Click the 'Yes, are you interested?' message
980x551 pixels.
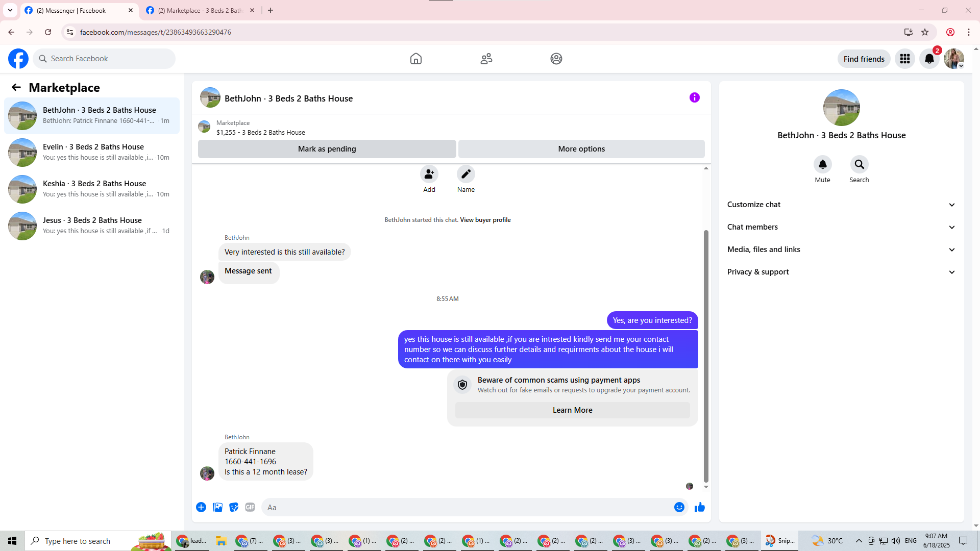click(652, 320)
